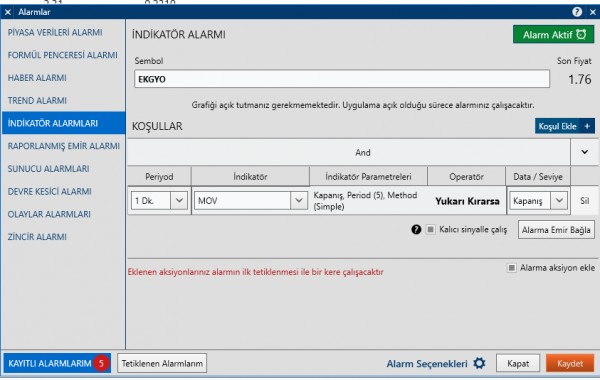Screen dimensions: 600x380
Task: Click the Data / Seviye column header
Action: [x=538, y=176]
